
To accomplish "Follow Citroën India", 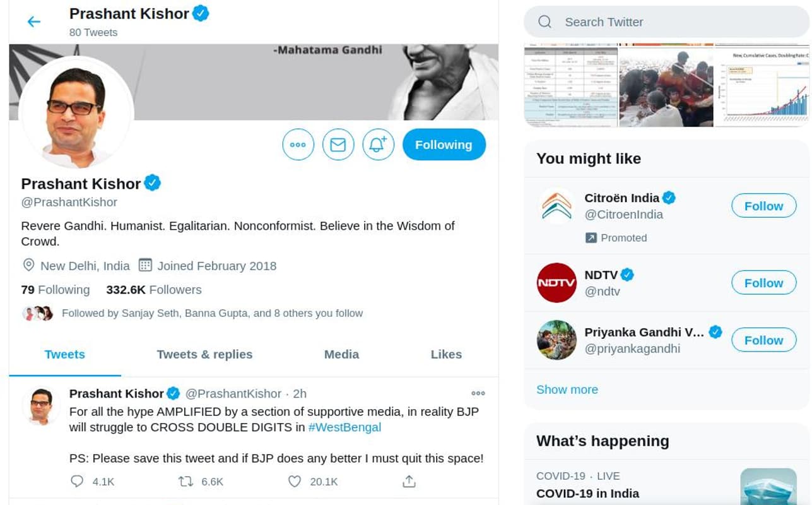I will (x=763, y=206).
